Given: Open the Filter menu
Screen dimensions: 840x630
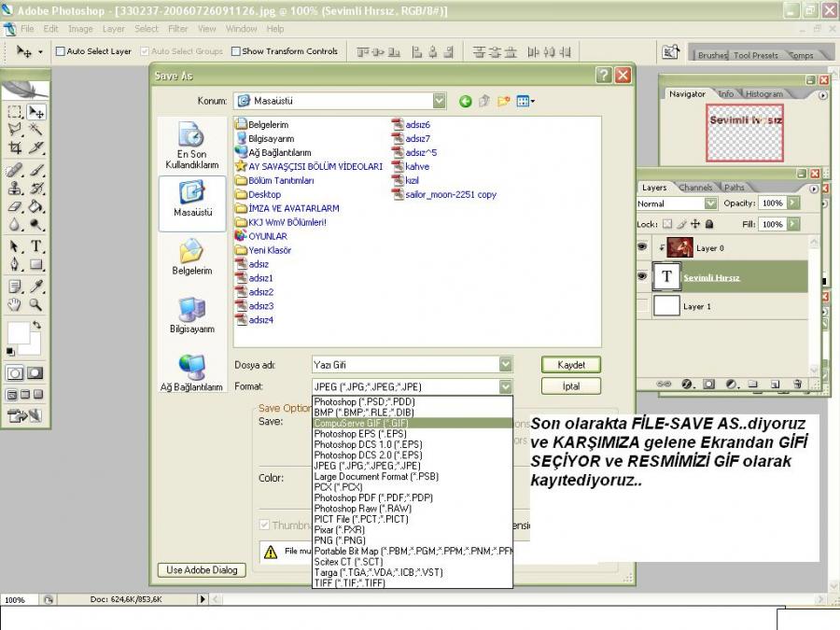Looking at the screenshot, I should pos(178,29).
